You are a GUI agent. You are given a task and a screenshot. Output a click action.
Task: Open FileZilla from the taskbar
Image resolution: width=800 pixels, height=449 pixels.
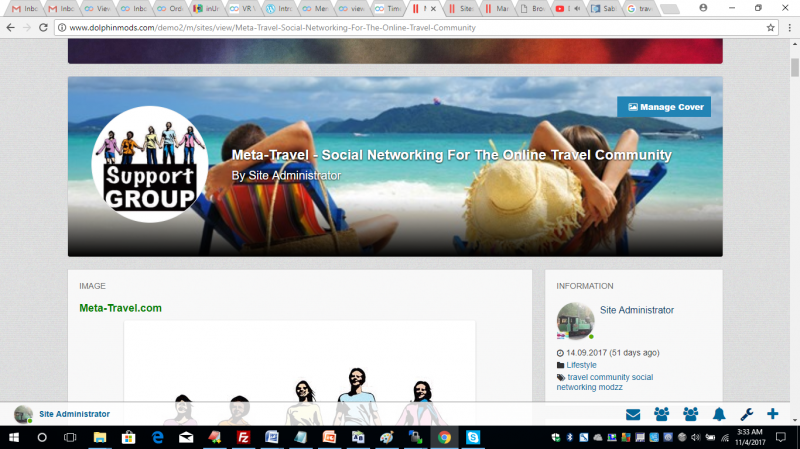[x=243, y=437]
